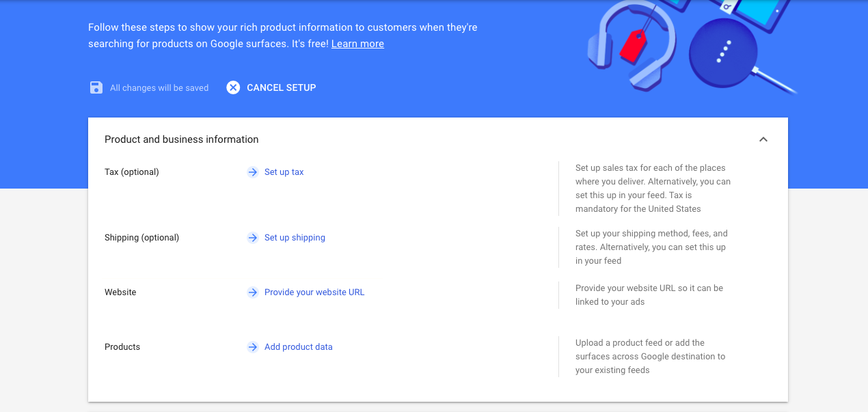The width and height of the screenshot is (868, 412).
Task: Open the Learn more link
Action: point(357,44)
